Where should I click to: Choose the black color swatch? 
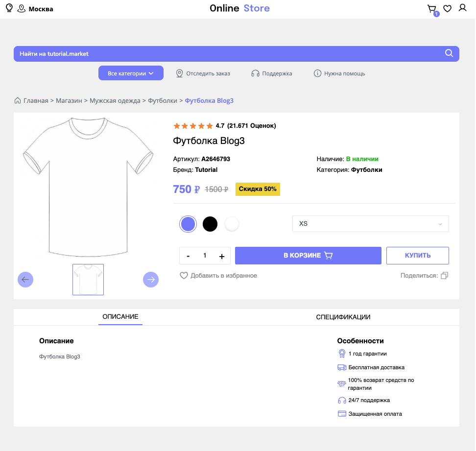point(210,224)
